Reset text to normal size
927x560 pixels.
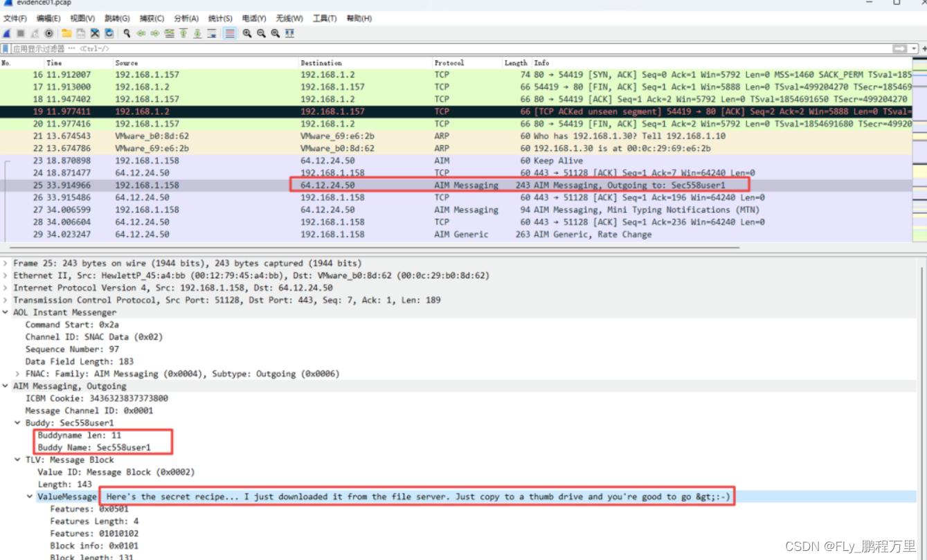click(275, 33)
